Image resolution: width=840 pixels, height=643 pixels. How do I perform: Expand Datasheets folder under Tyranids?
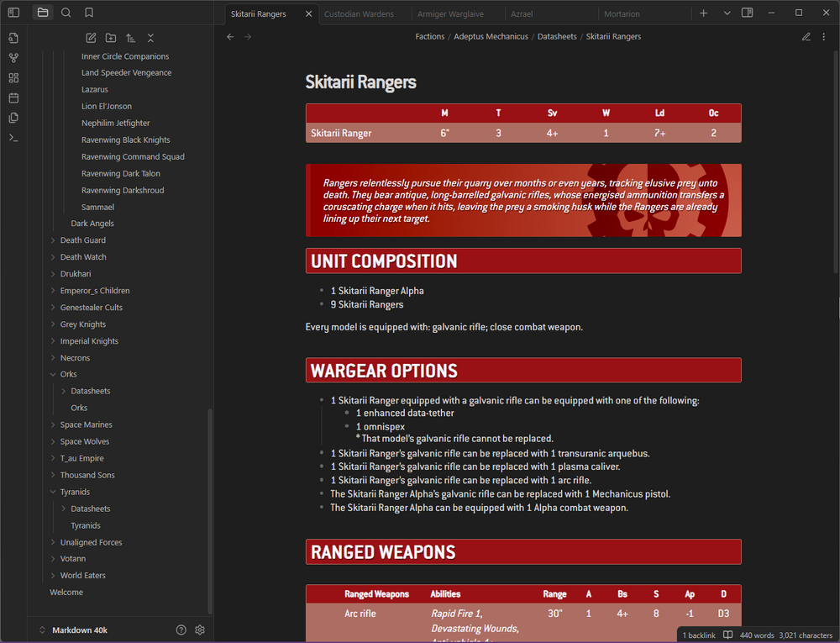90,509
